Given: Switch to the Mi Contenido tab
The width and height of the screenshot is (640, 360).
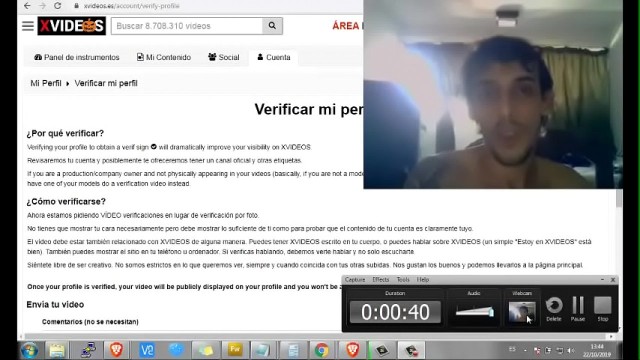Looking at the screenshot, I should coord(164,57).
